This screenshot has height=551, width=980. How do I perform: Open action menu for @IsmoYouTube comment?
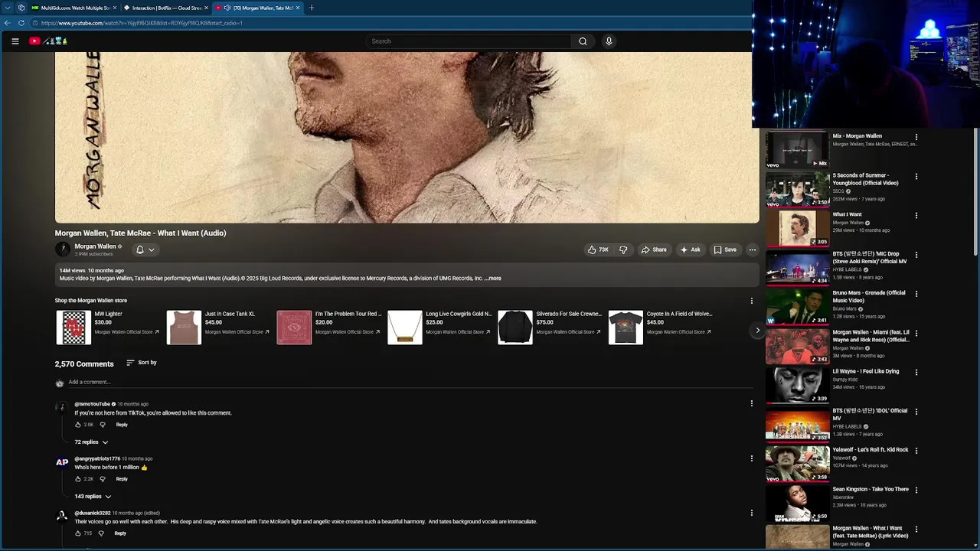[751, 403]
